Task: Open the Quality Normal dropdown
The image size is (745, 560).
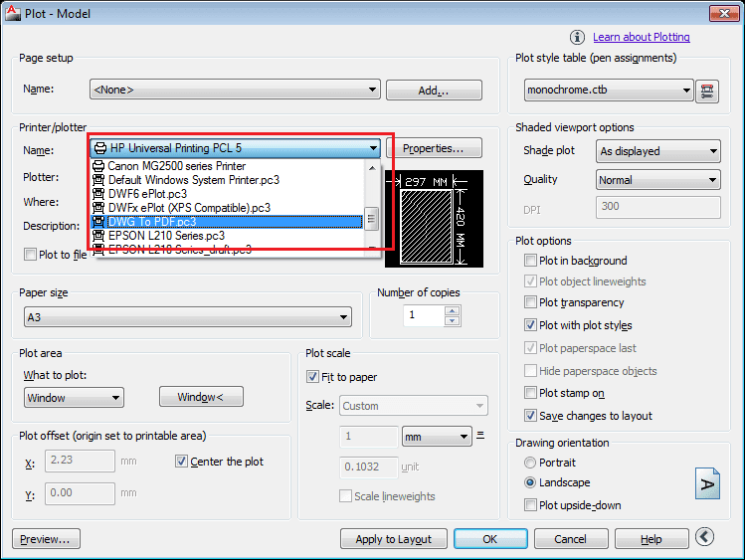Action: click(658, 180)
